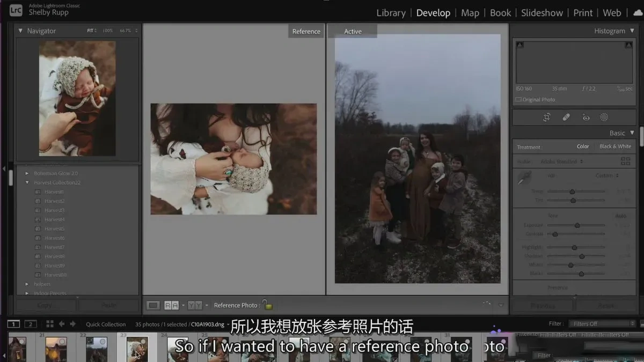Image resolution: width=644 pixels, height=362 pixels.
Task: Open the Web module
Action: tap(612, 13)
